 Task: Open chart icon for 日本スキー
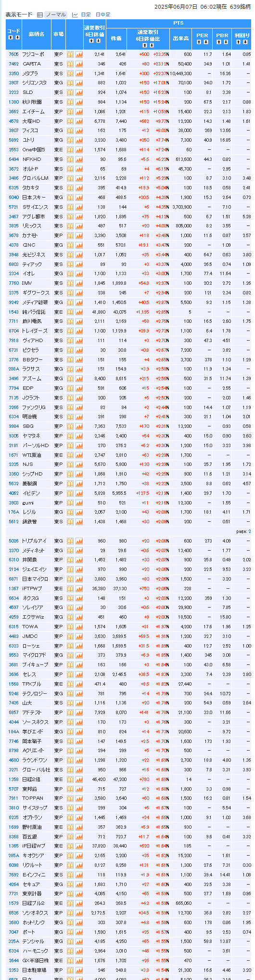coord(79,198)
